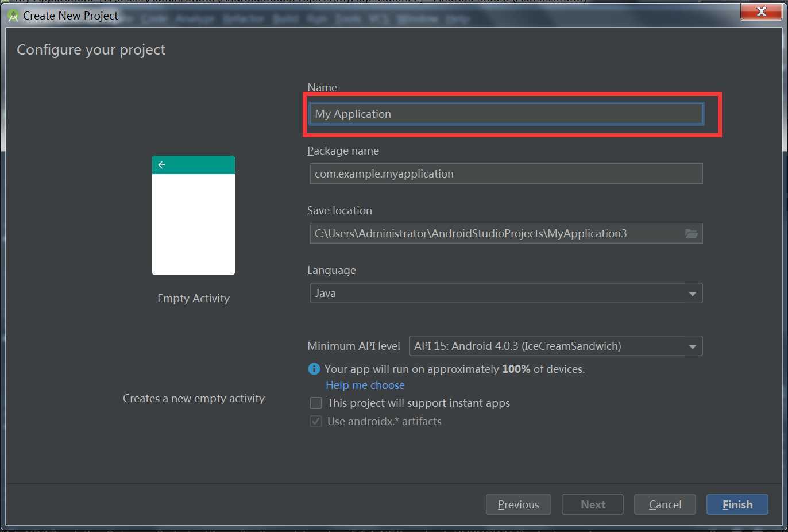Open the folder browse icon for Save location
The width and height of the screenshot is (788, 532).
tap(692, 233)
